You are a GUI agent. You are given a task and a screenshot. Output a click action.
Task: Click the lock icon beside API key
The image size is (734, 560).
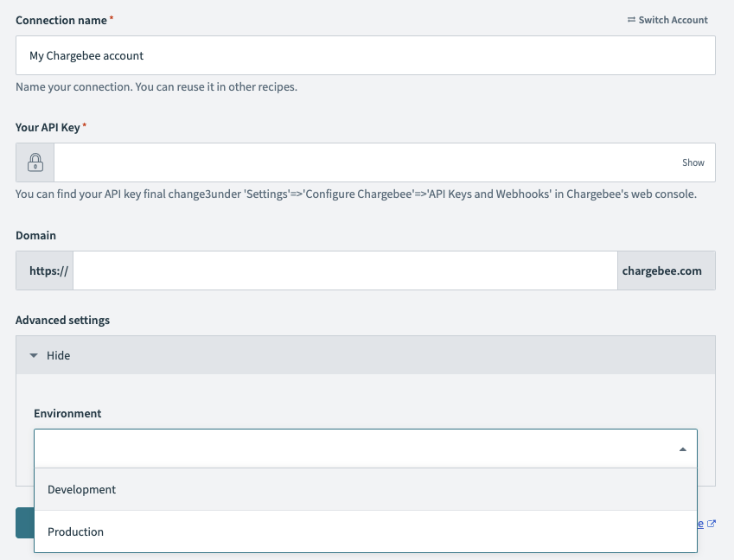(x=35, y=162)
